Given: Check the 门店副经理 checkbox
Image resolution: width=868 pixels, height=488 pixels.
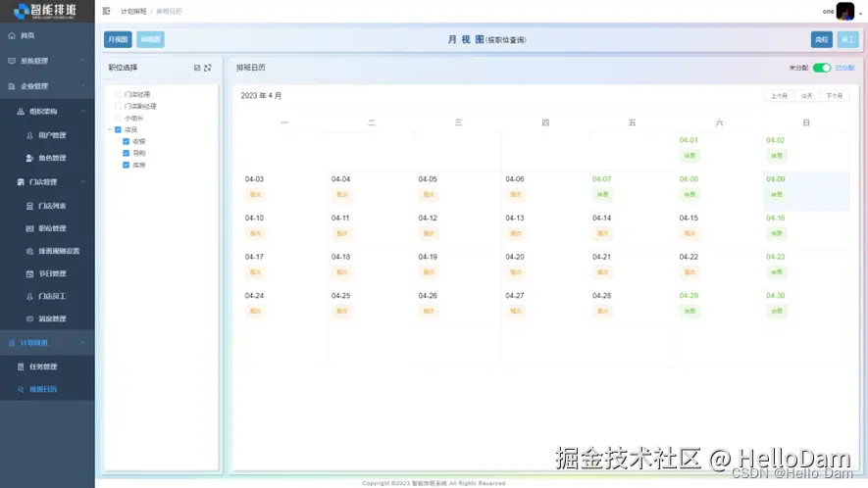Looking at the screenshot, I should coord(118,106).
